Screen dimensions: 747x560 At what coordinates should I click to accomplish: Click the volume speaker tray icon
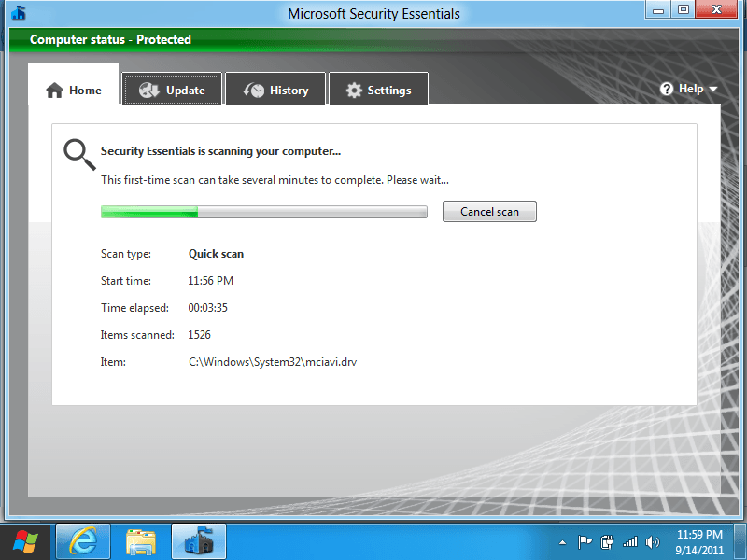click(x=653, y=541)
